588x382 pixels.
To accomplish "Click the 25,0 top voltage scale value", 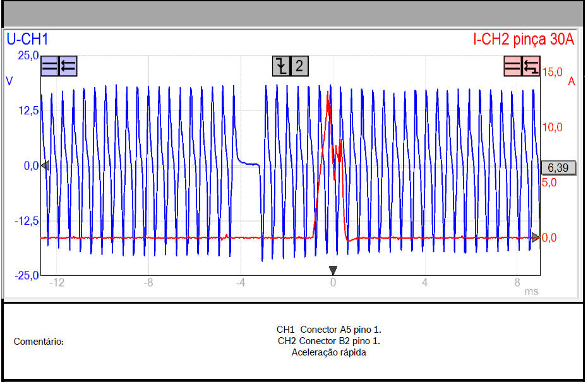I will point(28,56).
